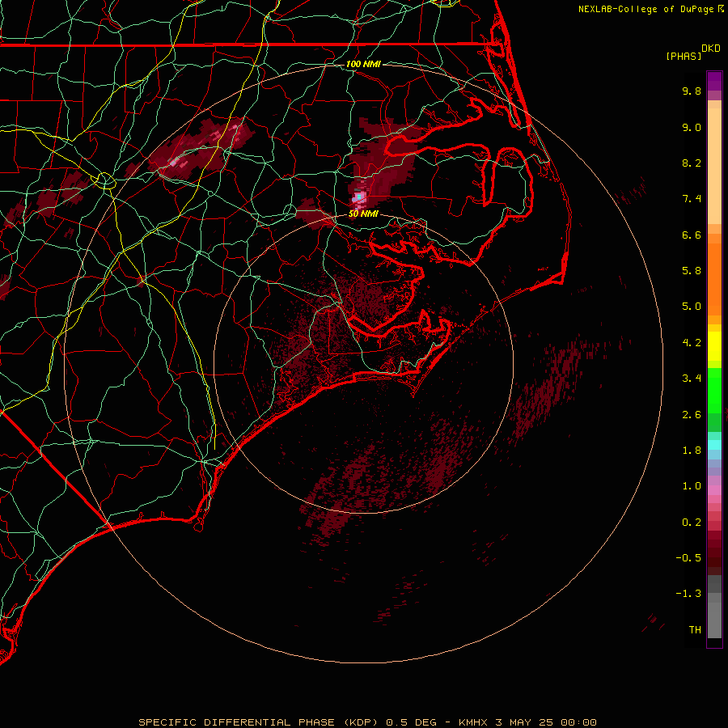
Task: Click the -1.3 scale value label
Action: (x=688, y=594)
